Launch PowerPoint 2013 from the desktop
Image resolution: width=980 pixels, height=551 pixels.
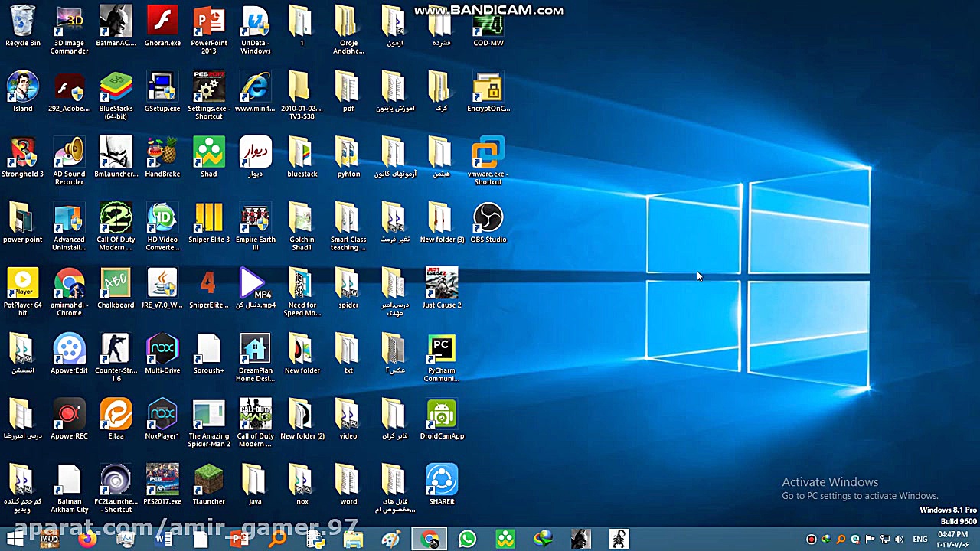coord(208,22)
